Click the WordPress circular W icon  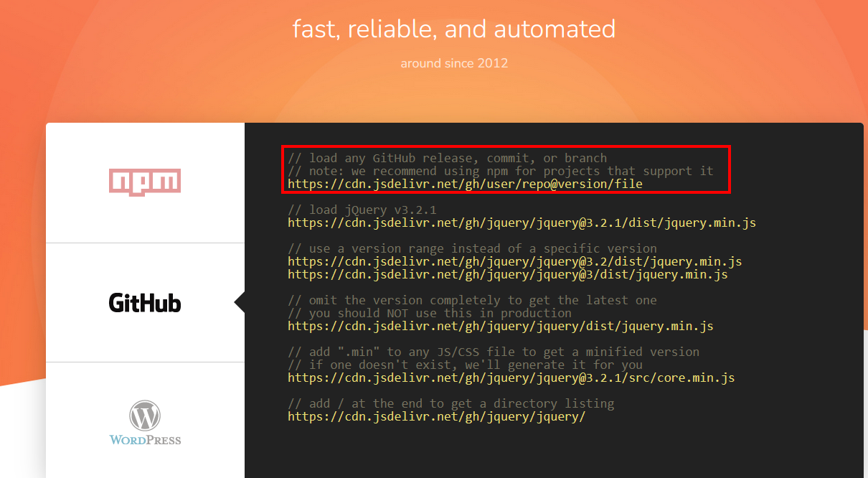(144, 415)
